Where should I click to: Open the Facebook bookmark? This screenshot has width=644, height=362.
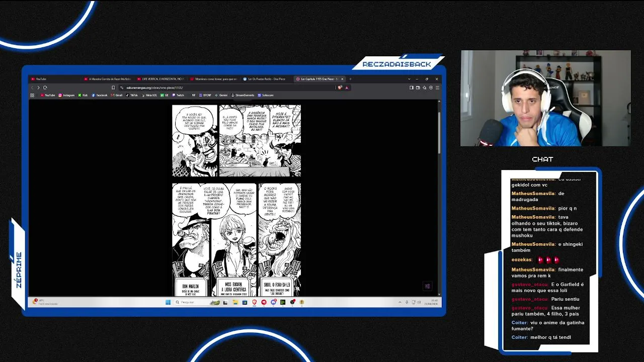click(x=100, y=95)
